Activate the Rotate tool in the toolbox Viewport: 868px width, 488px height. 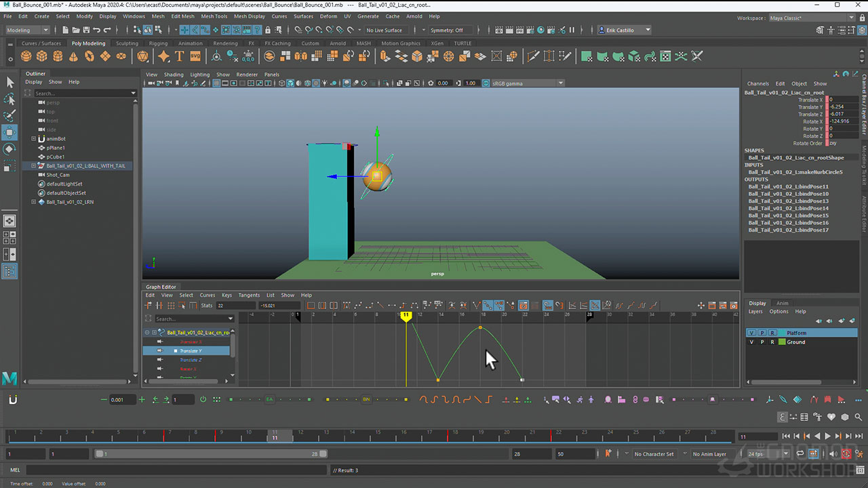click(9, 148)
